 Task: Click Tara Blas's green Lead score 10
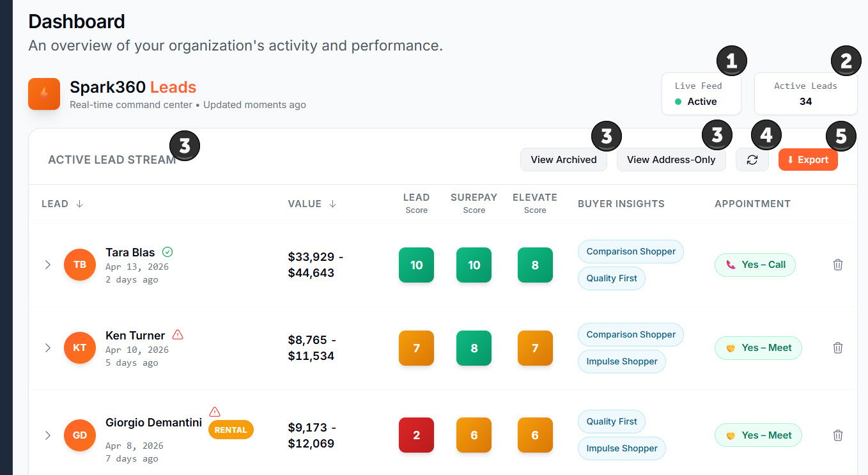416,265
